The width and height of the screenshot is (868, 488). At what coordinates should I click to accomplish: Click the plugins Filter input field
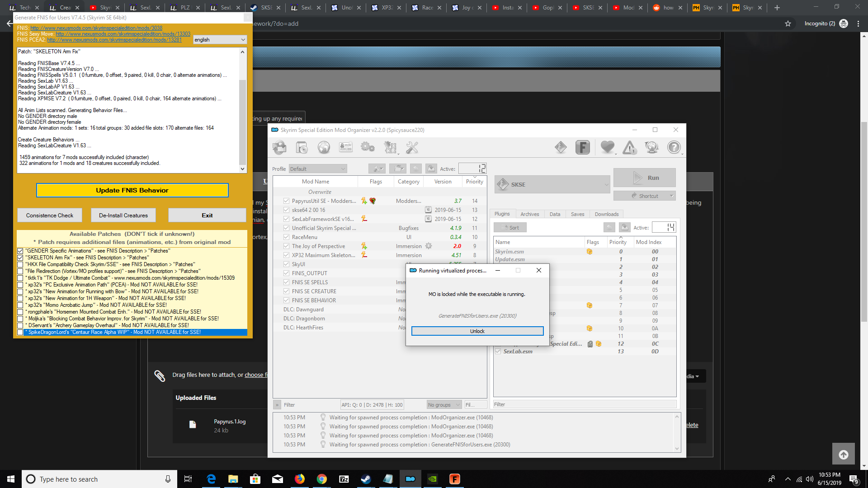click(585, 404)
